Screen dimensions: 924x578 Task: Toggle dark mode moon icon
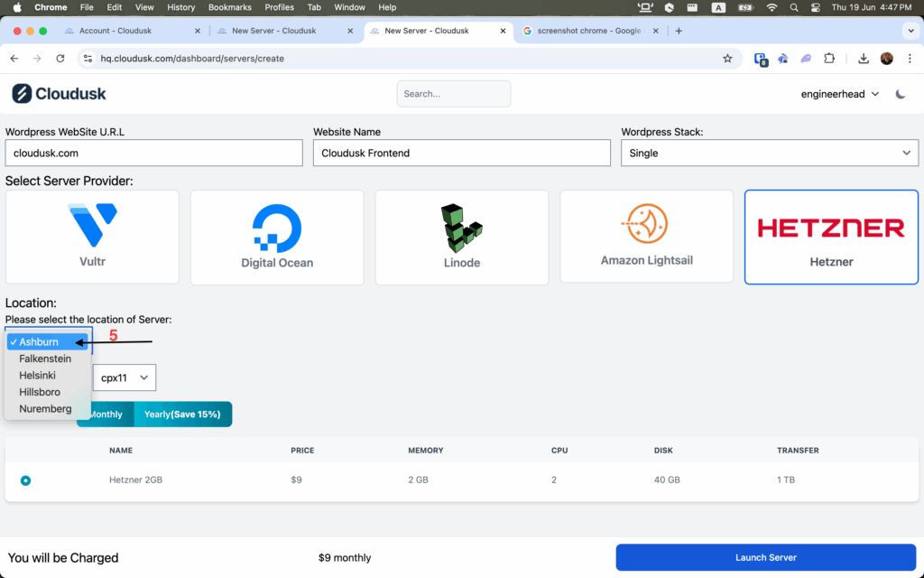point(901,94)
